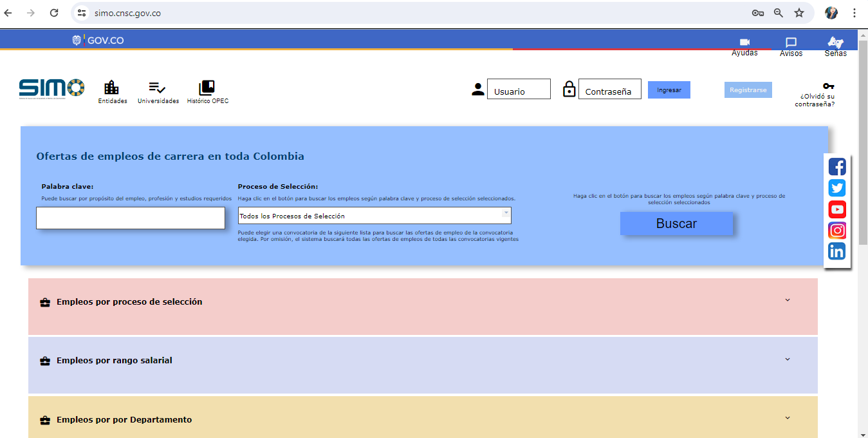This screenshot has height=438, width=868.
Task: Open the Universidades checklist icon
Action: (x=158, y=88)
